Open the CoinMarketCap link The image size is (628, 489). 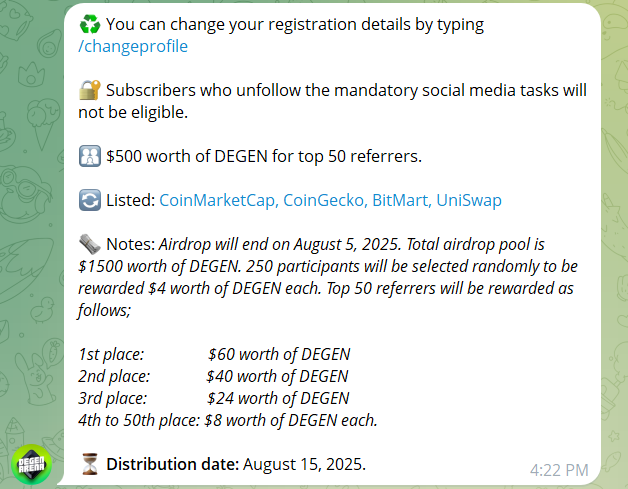[217, 200]
